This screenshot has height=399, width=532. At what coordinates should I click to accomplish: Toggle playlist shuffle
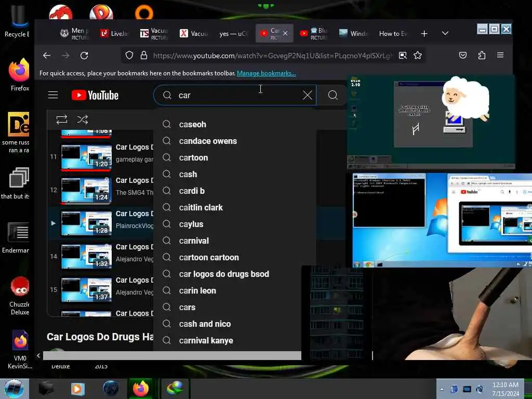(83, 119)
